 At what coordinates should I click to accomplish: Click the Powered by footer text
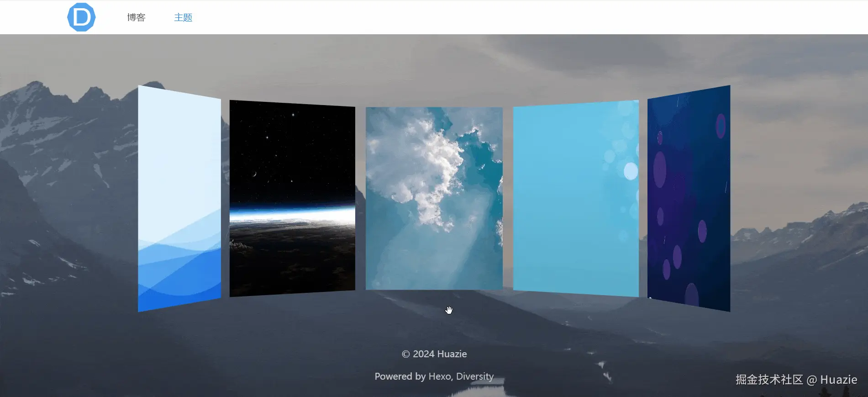[x=400, y=376]
